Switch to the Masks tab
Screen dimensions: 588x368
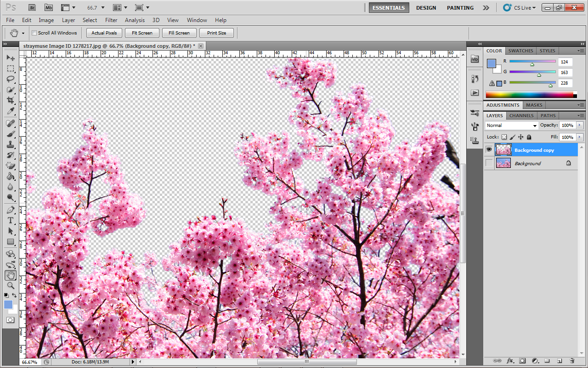coord(534,105)
